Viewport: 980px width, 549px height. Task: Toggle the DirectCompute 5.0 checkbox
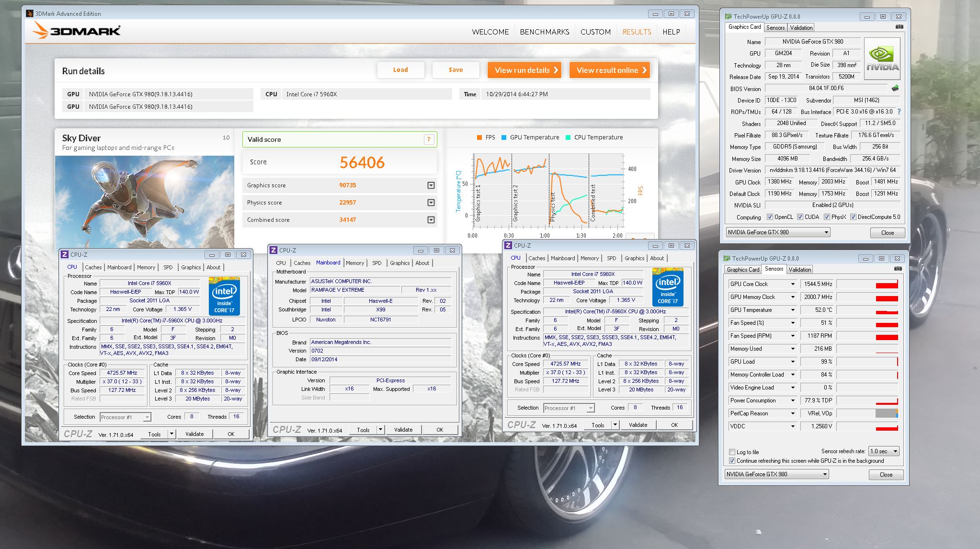853,217
